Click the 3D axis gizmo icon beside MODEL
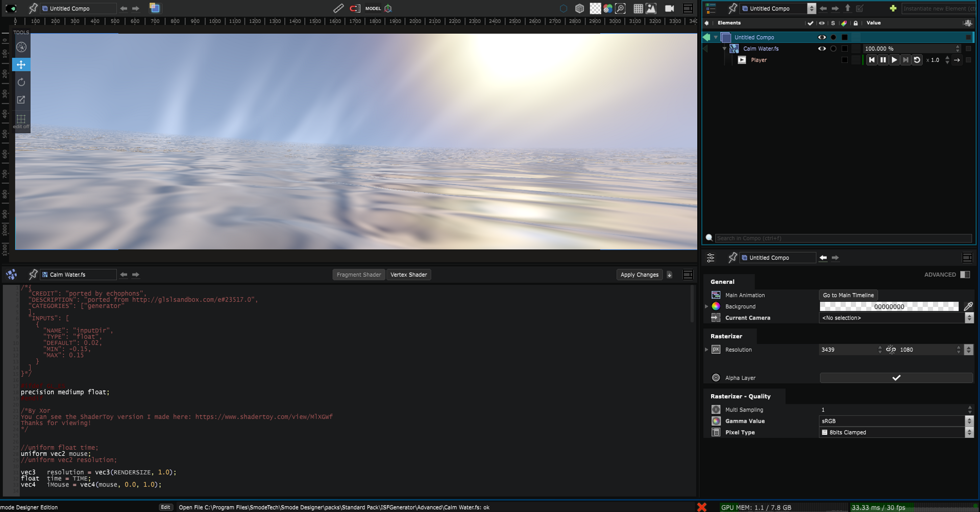The image size is (980, 512). tap(388, 8)
